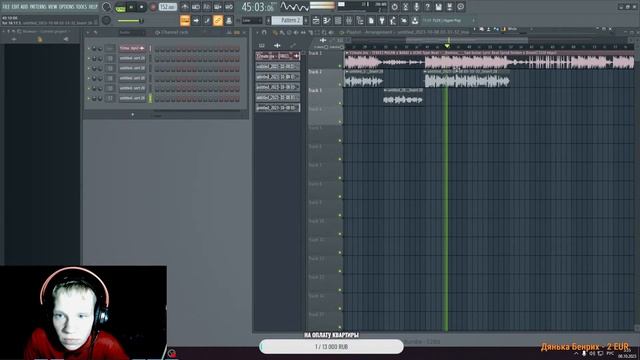Open the FILE menu
Screen dimensions: 640x360
click(6, 7)
